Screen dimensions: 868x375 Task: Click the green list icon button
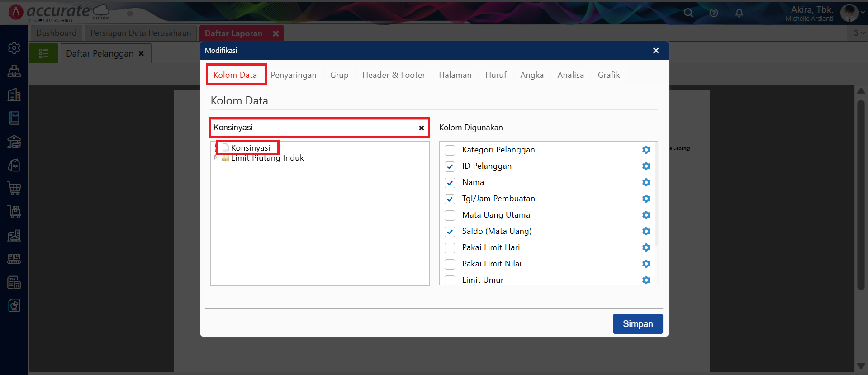[x=44, y=53]
